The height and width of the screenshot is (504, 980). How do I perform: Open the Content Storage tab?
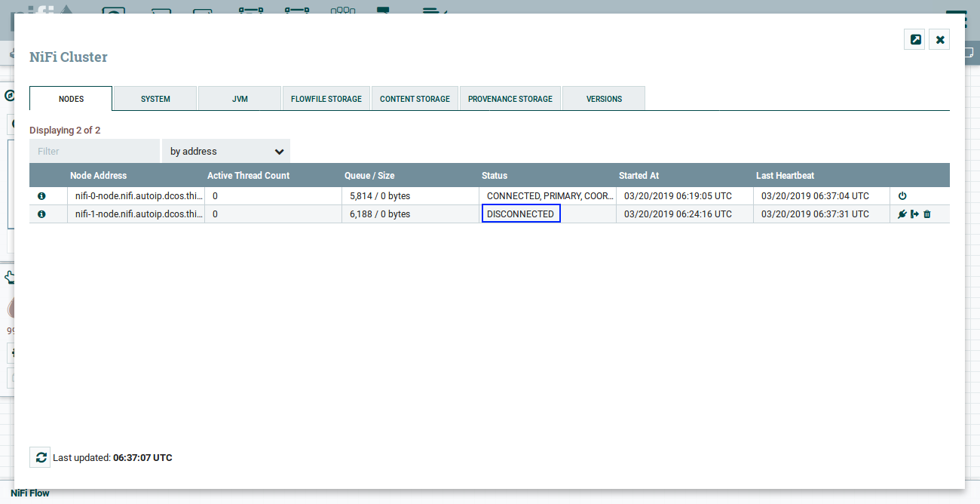point(415,99)
